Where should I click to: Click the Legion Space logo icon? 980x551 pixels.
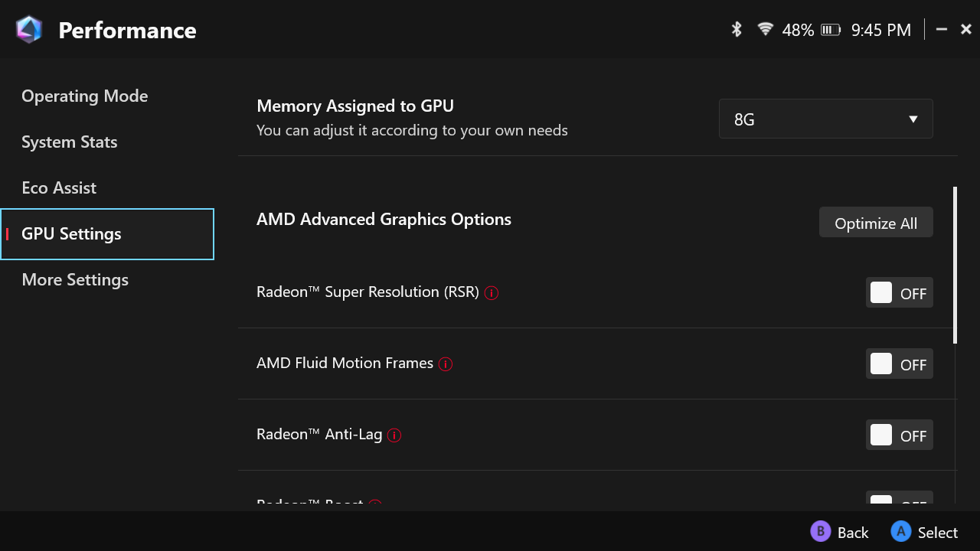29,30
